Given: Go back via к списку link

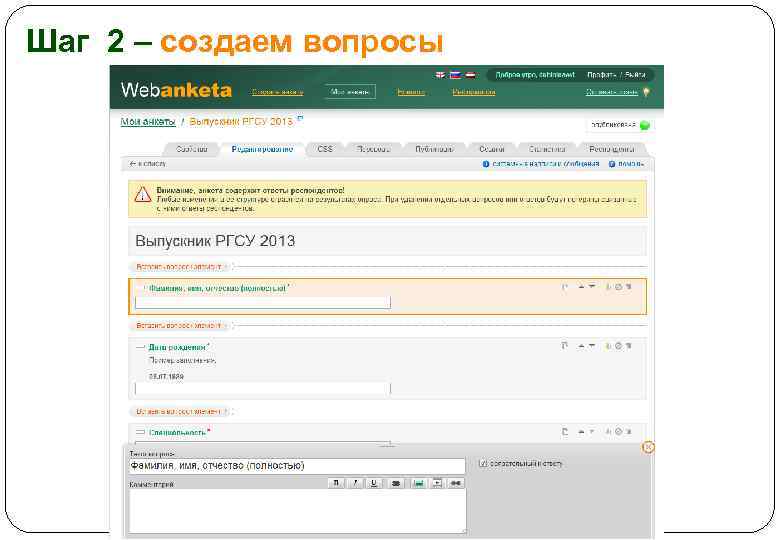Looking at the screenshot, I should [x=148, y=164].
